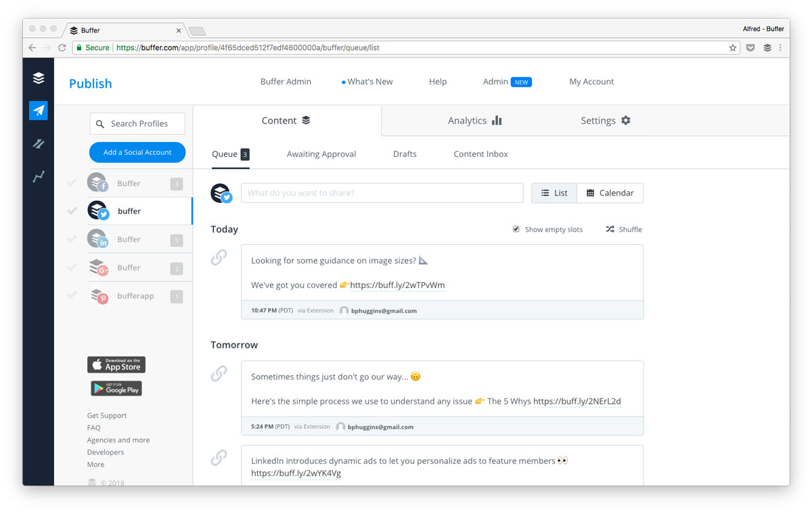Click the Shuffle icon

click(610, 229)
